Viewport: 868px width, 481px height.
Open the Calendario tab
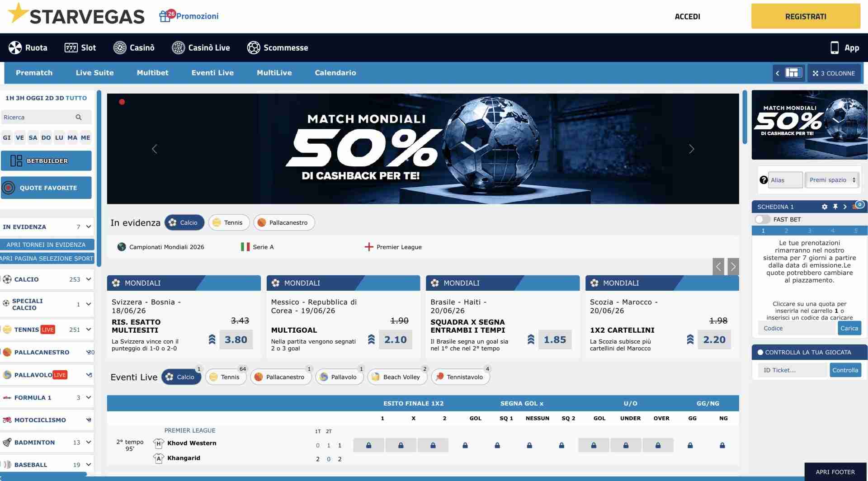[x=335, y=73]
